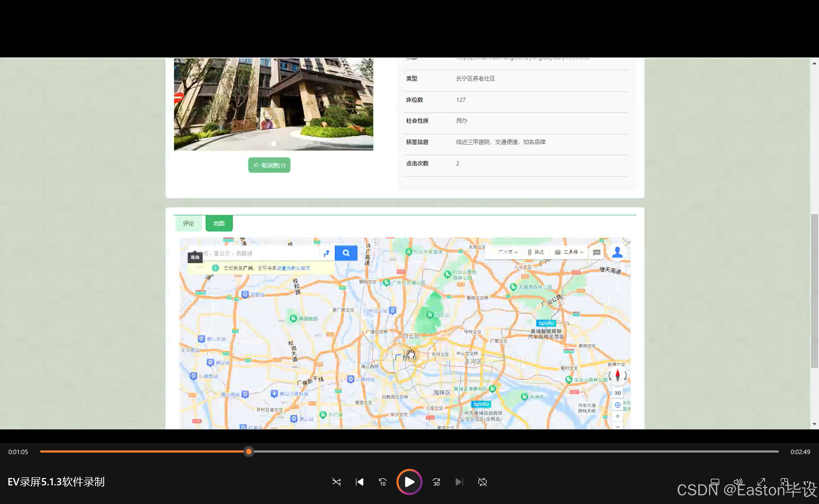Click the map compass north arrow
Screen dimensions: 819x504
pos(618,376)
